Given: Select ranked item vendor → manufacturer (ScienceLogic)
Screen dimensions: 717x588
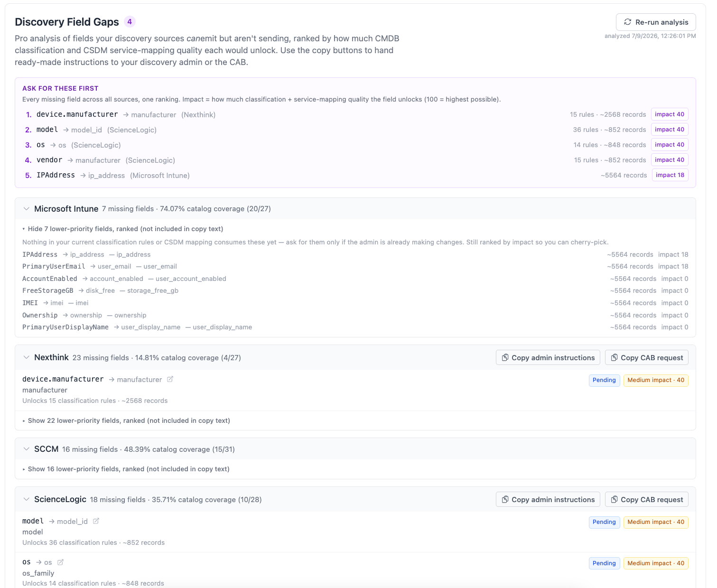Looking at the screenshot, I should 355,160.
